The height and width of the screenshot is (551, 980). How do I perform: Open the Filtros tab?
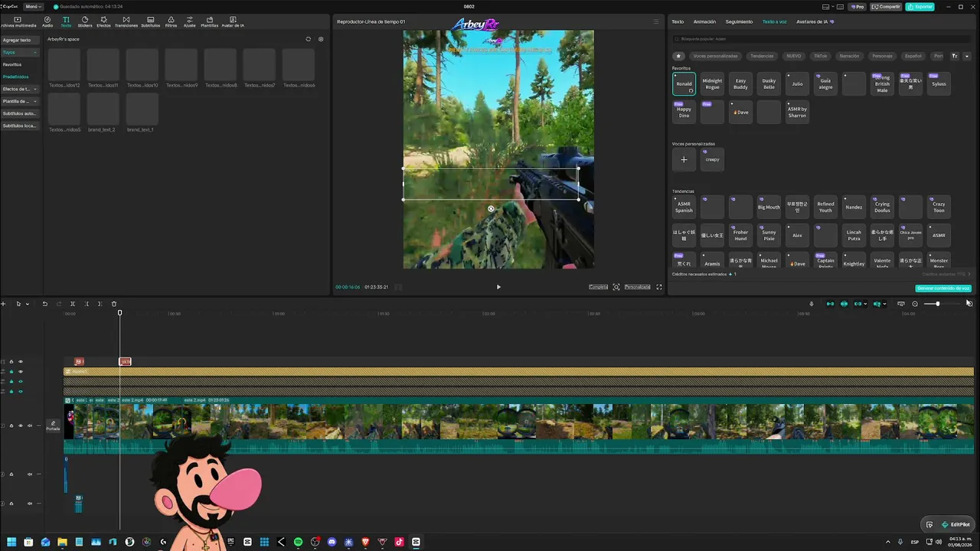click(x=171, y=21)
